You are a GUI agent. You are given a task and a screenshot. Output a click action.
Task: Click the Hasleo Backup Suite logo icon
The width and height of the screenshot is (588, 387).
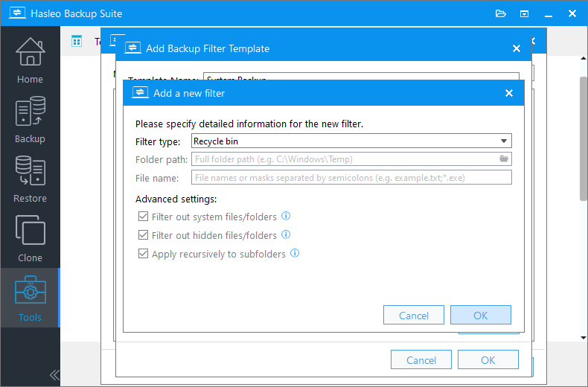pos(17,13)
